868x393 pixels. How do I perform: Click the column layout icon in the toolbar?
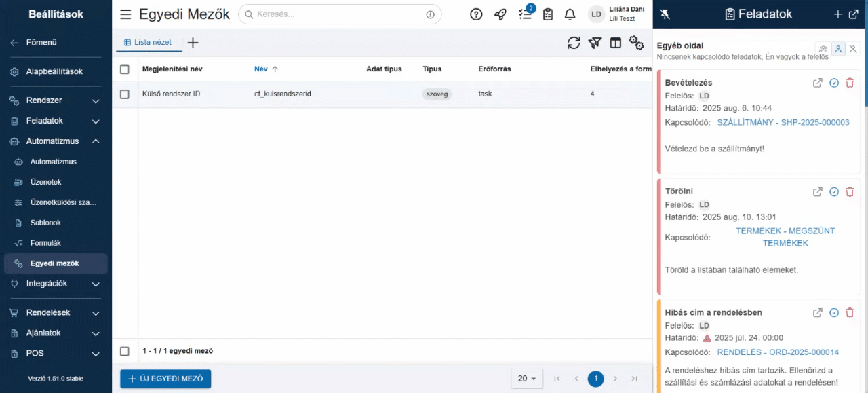(615, 42)
